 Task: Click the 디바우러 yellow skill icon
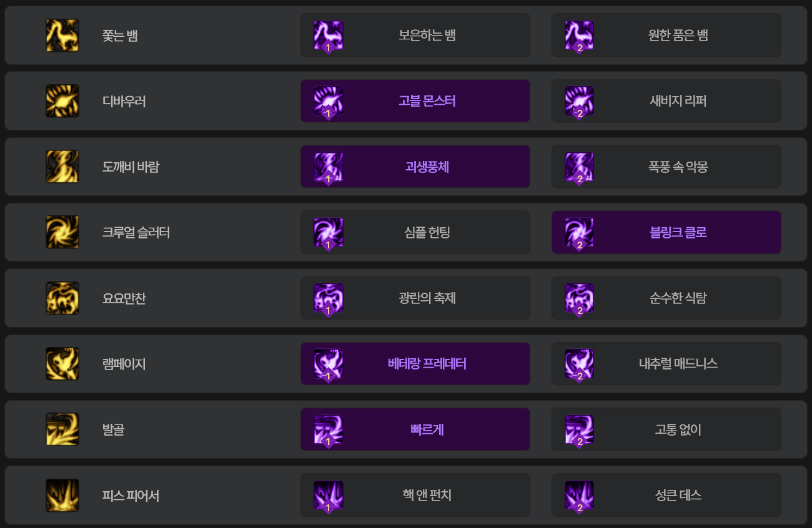[x=62, y=101]
